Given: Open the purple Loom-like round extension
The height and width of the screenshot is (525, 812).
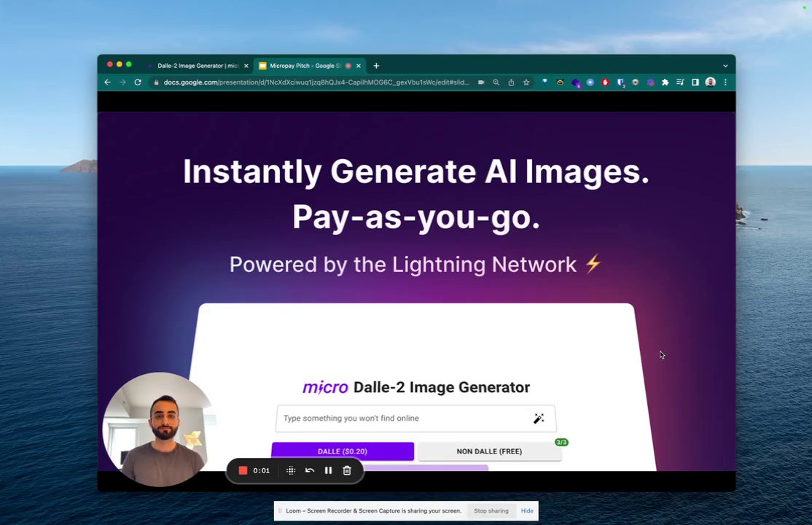Looking at the screenshot, I should [650, 82].
